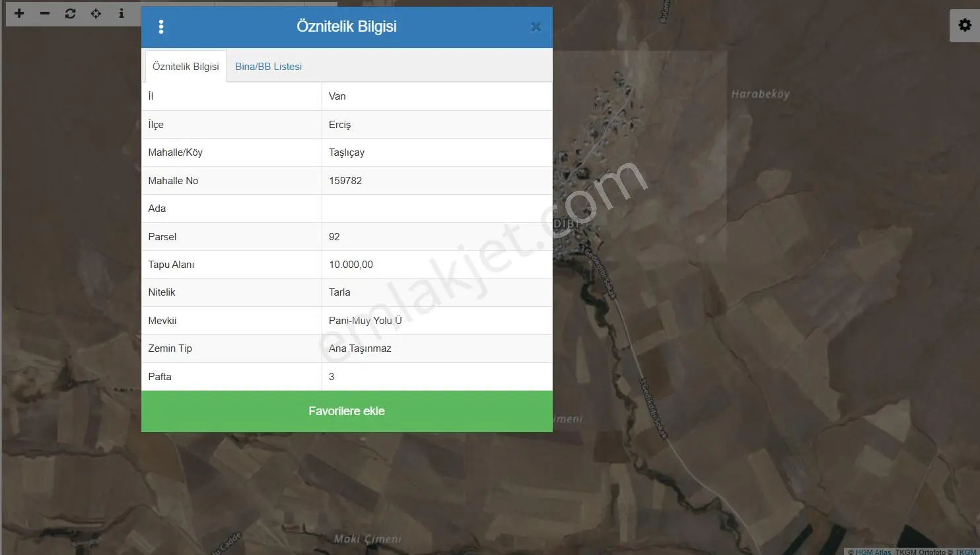
Task: Select the Parsel value 92
Action: 334,237
